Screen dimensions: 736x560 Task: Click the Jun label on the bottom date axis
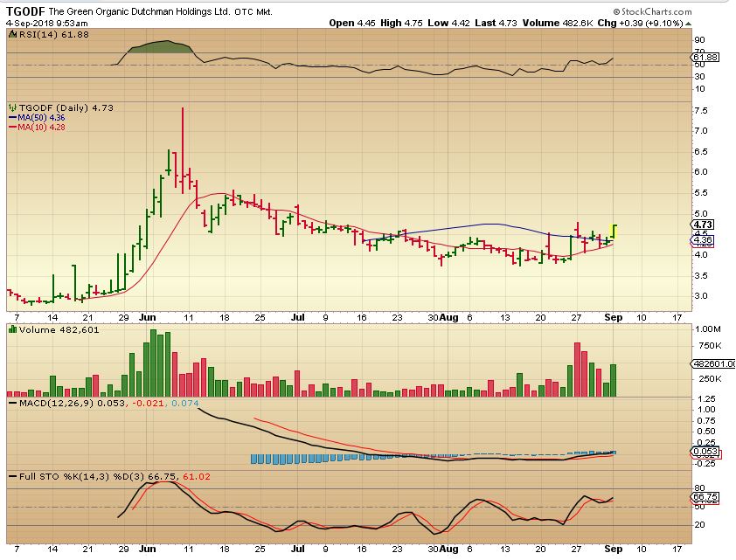[148, 549]
